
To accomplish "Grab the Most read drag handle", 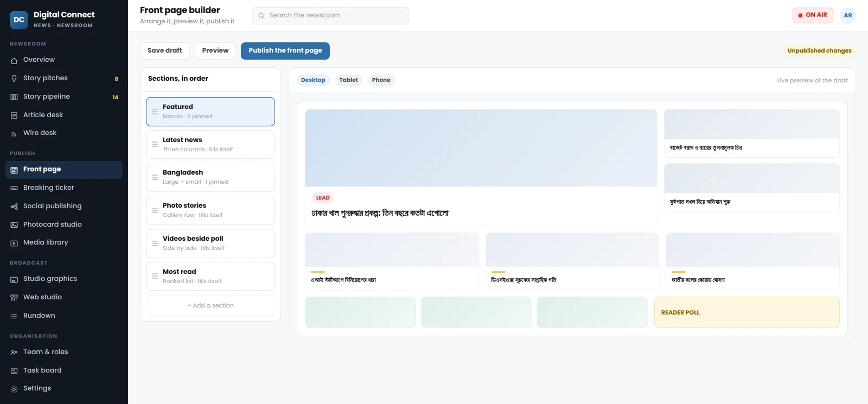I will pyautogui.click(x=155, y=277).
